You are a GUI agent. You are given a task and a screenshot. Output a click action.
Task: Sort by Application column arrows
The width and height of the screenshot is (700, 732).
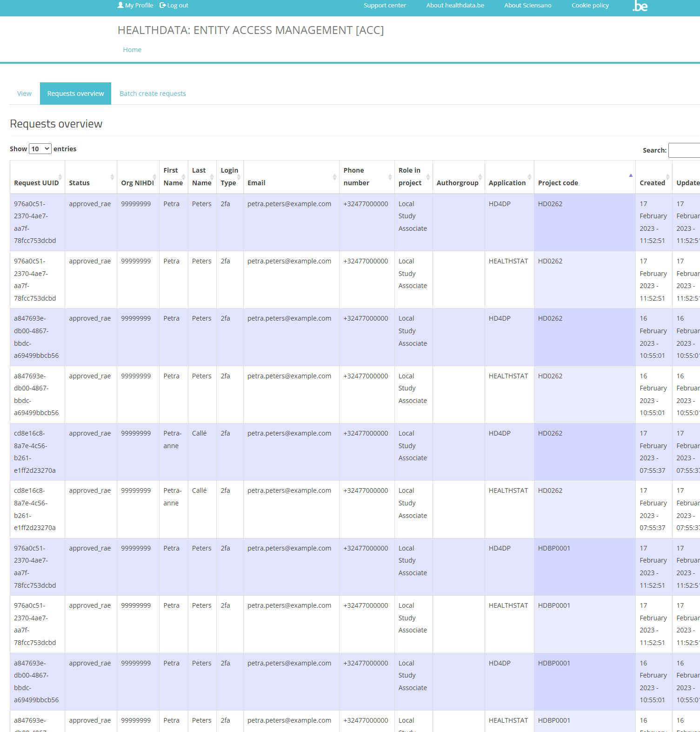tap(529, 177)
